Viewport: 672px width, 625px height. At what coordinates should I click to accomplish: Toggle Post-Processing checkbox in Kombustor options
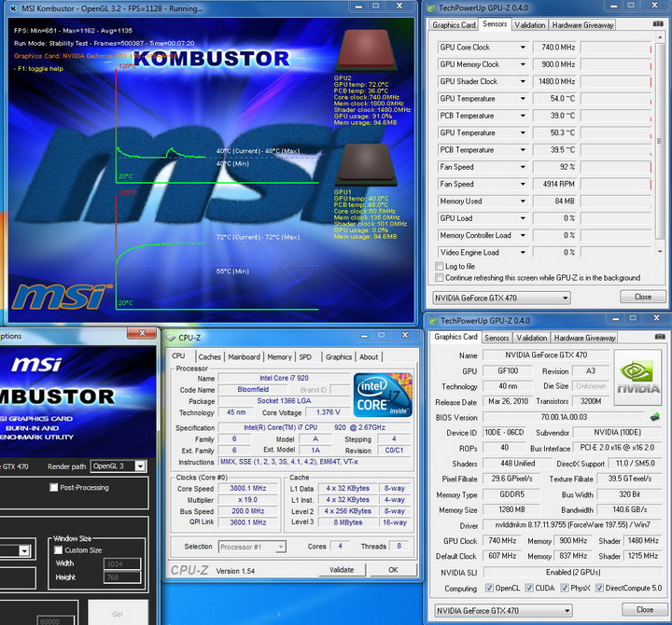(x=53, y=488)
